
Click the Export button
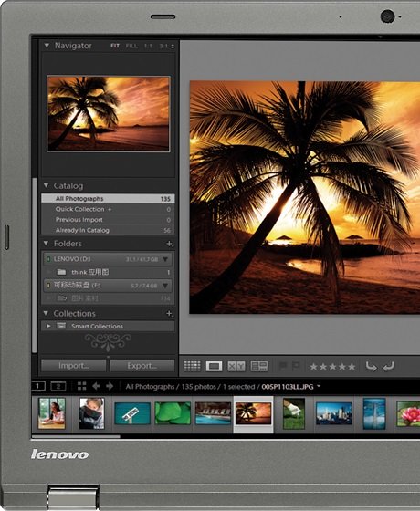142,366
